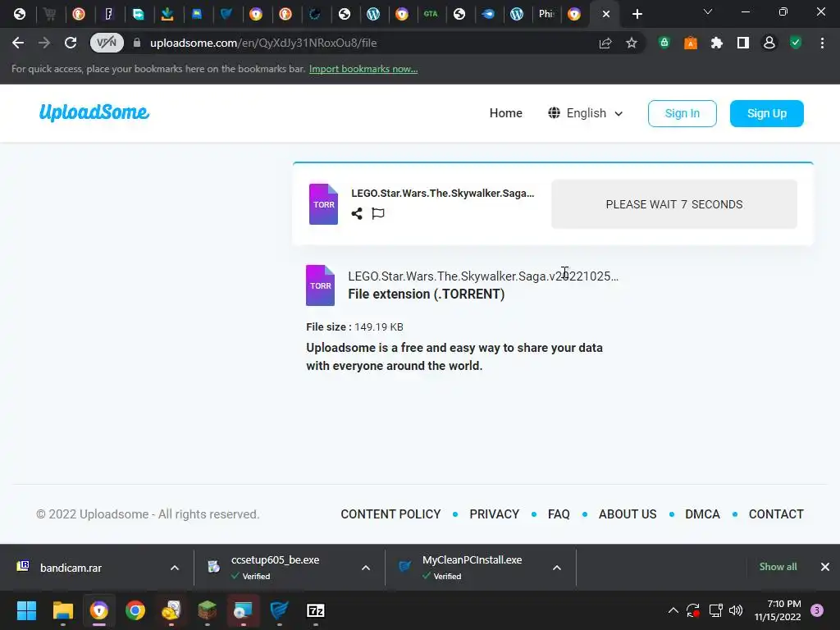The height and width of the screenshot is (630, 840).
Task: Toggle the VPN badge in address bar
Action: click(x=107, y=43)
